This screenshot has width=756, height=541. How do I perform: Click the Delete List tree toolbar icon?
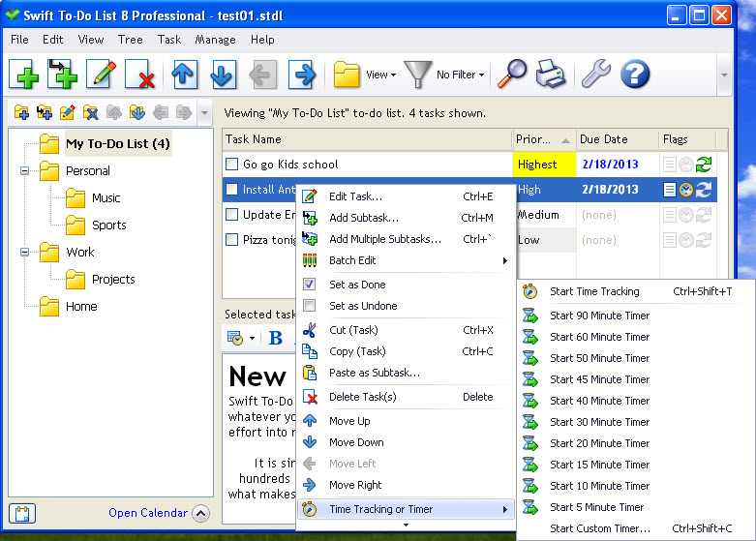click(x=91, y=112)
